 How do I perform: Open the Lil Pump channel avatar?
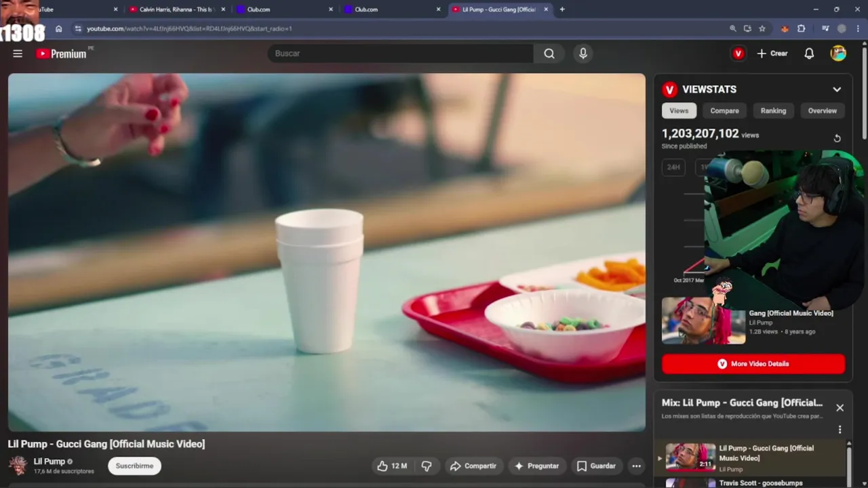[18, 466]
